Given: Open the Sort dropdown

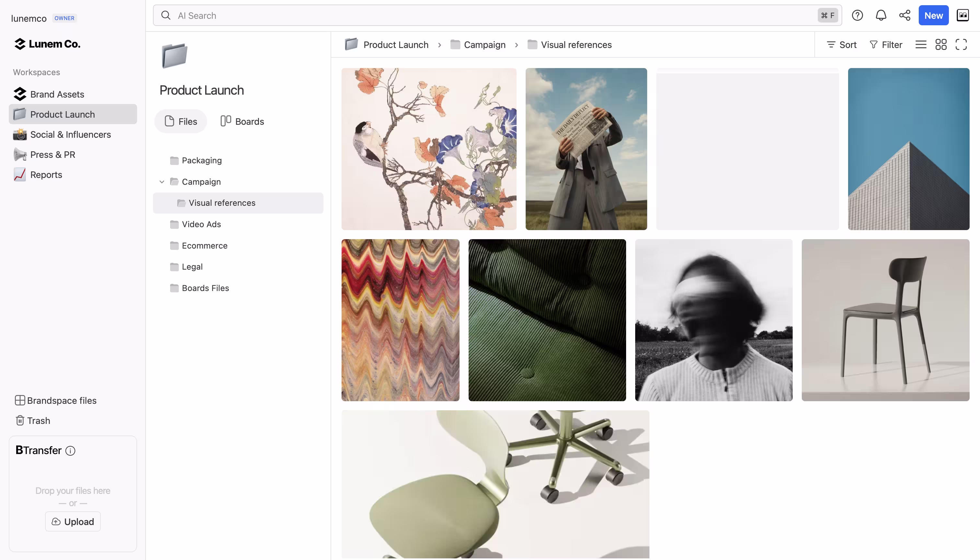Looking at the screenshot, I should coord(841,45).
